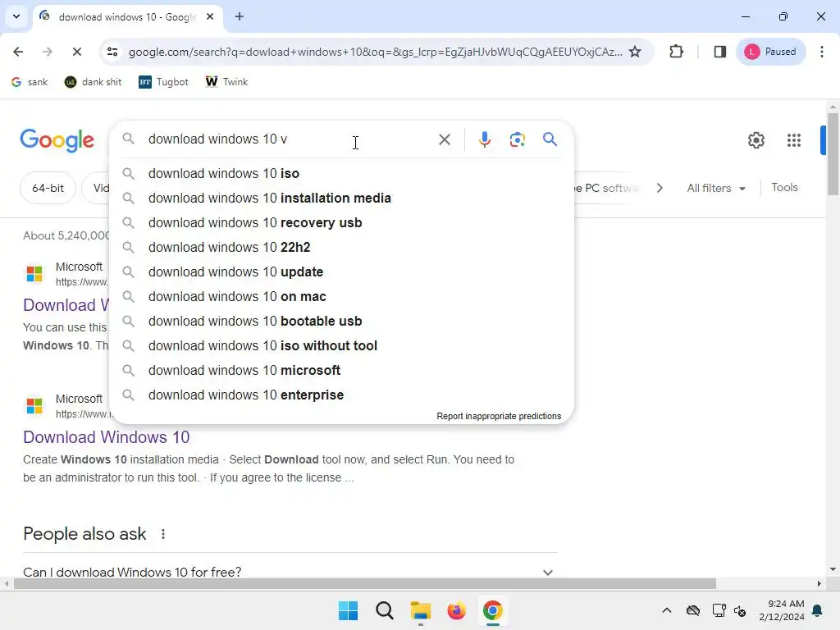Click the Chrome taskbar icon
The width and height of the screenshot is (840, 630).
[x=492, y=610]
